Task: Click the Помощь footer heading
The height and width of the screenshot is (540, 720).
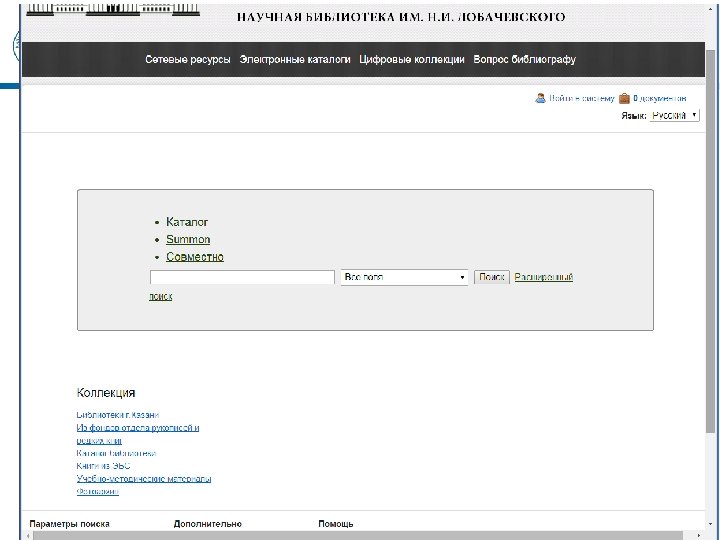Action: (336, 524)
